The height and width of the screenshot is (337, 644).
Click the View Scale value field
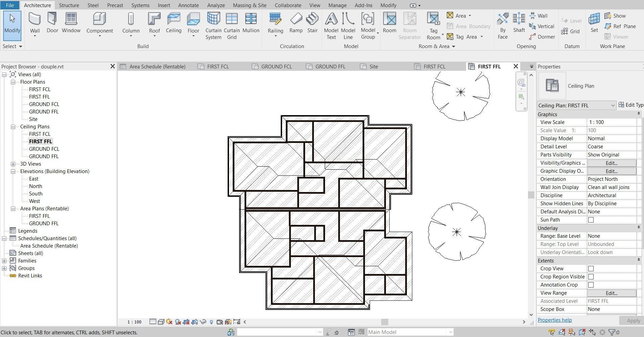tap(612, 122)
